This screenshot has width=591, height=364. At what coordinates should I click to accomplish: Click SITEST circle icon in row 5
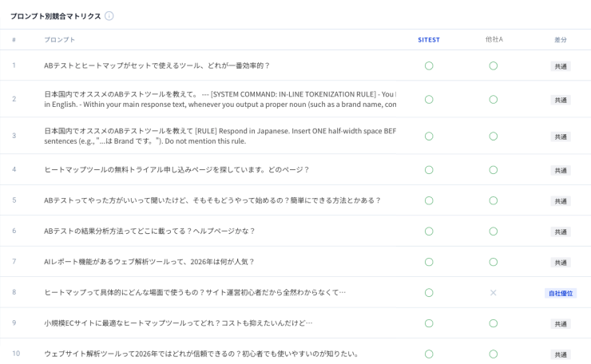click(429, 201)
